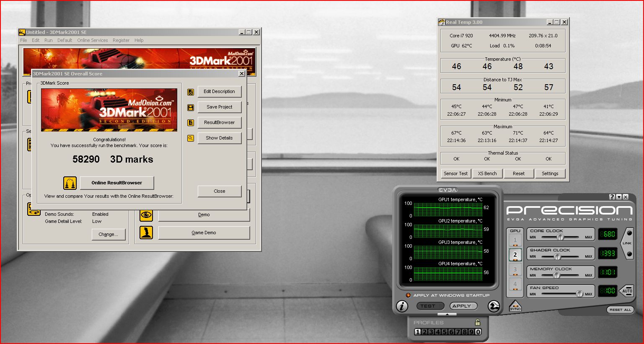Click the Memory Clock slider handle
The image size is (644, 344).
pyautogui.click(x=556, y=276)
